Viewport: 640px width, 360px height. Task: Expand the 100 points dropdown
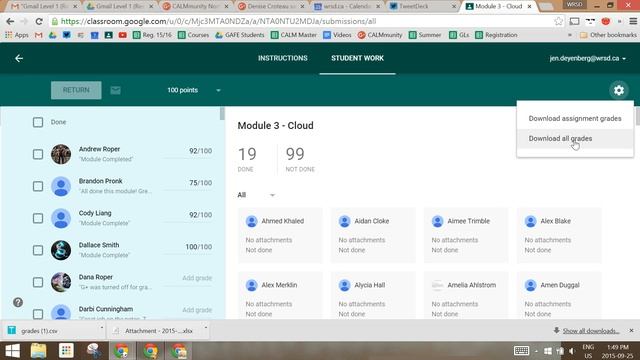tap(194, 90)
